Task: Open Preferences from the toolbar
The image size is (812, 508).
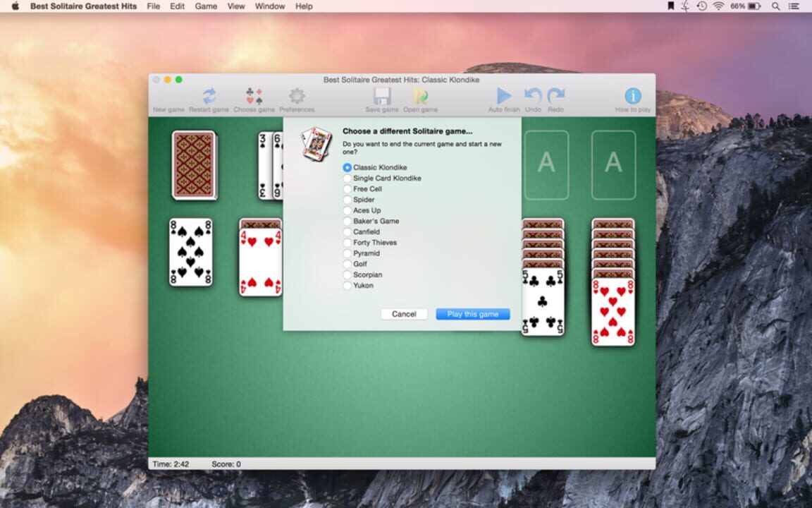Action: [x=297, y=97]
